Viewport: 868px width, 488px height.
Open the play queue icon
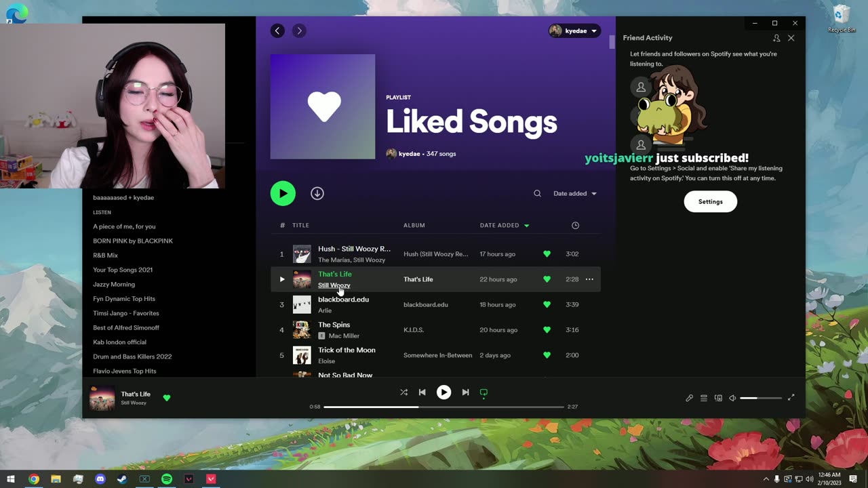pyautogui.click(x=704, y=398)
